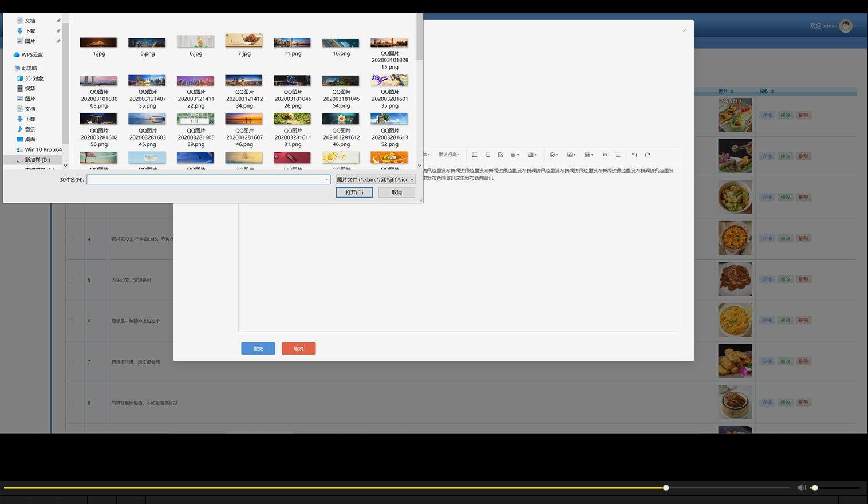This screenshot has height=504, width=868.
Task: Select QQ图片 20200328161352.png file
Action: 389,131
